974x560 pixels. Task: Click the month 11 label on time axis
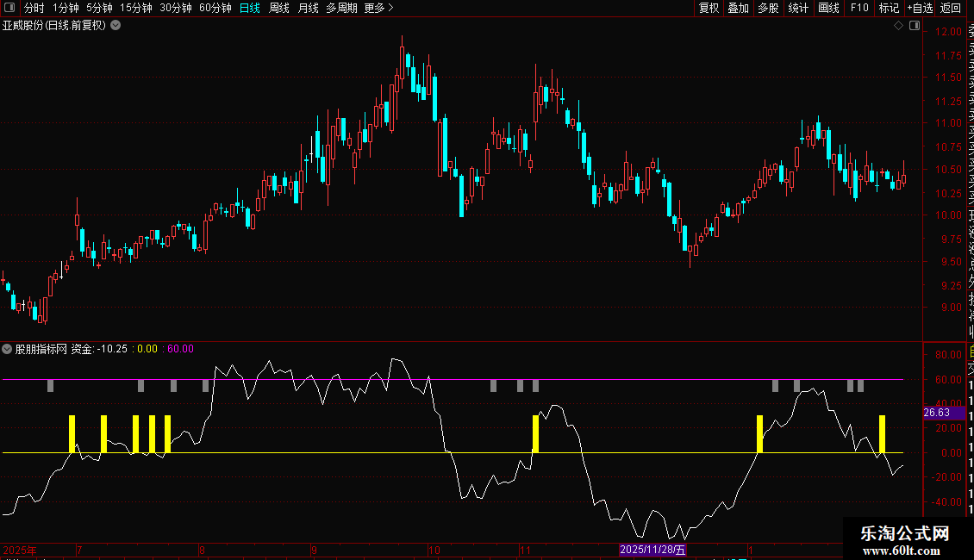[525, 550]
